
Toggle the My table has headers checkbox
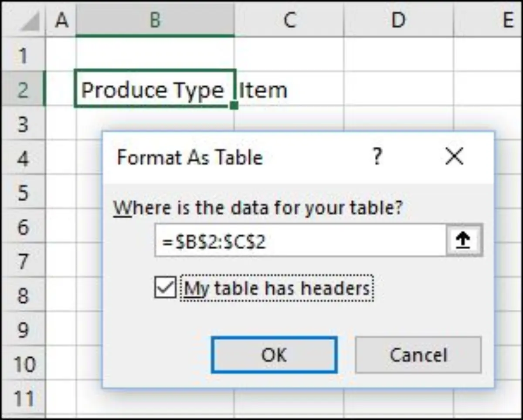coord(164,288)
